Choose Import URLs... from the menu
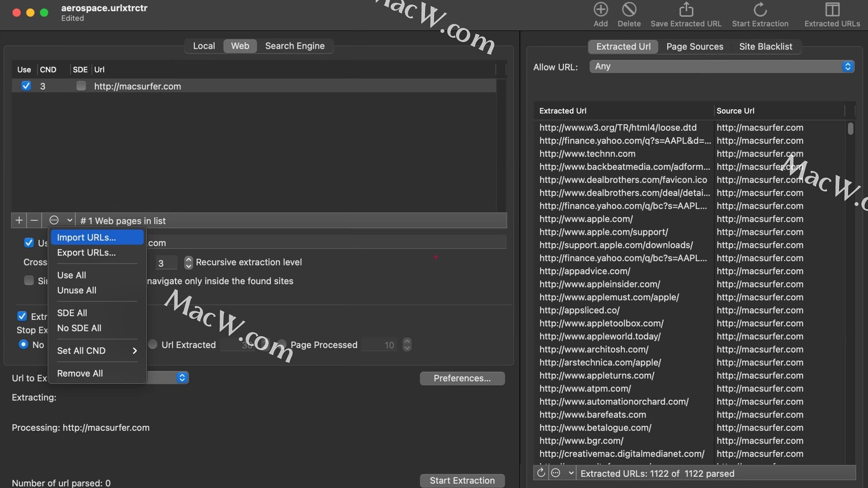The height and width of the screenshot is (488, 868). (x=97, y=237)
